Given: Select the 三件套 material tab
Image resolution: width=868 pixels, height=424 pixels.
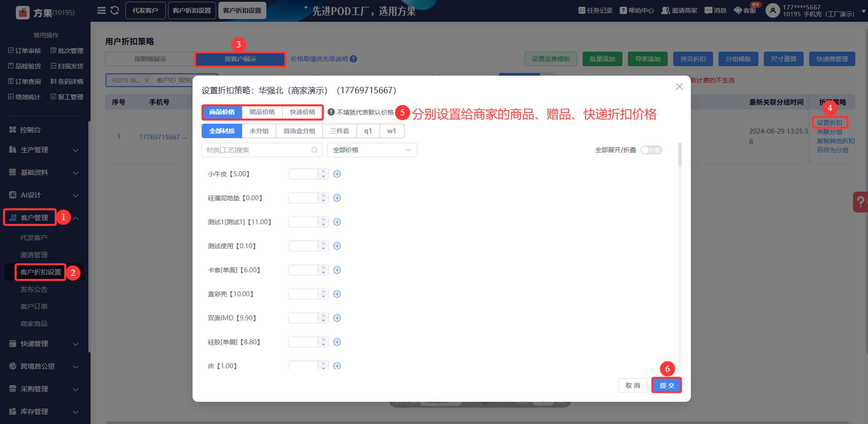Looking at the screenshot, I should pos(340,131).
